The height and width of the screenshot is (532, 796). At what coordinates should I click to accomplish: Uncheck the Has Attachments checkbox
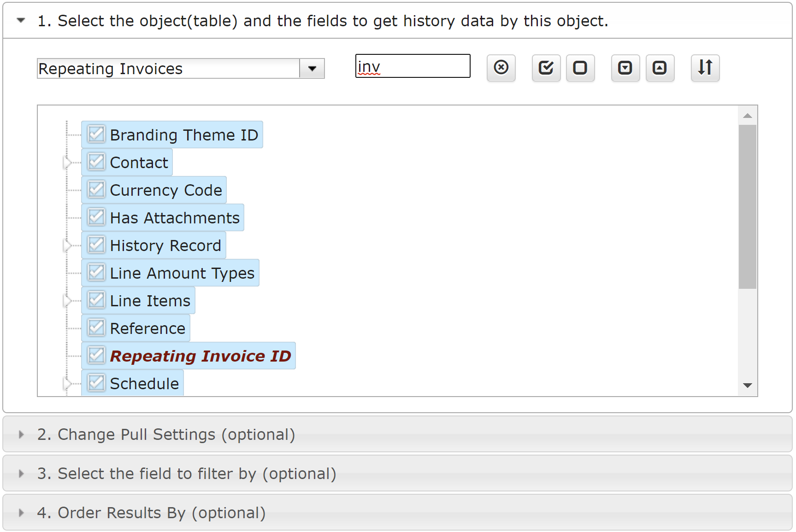coord(96,217)
